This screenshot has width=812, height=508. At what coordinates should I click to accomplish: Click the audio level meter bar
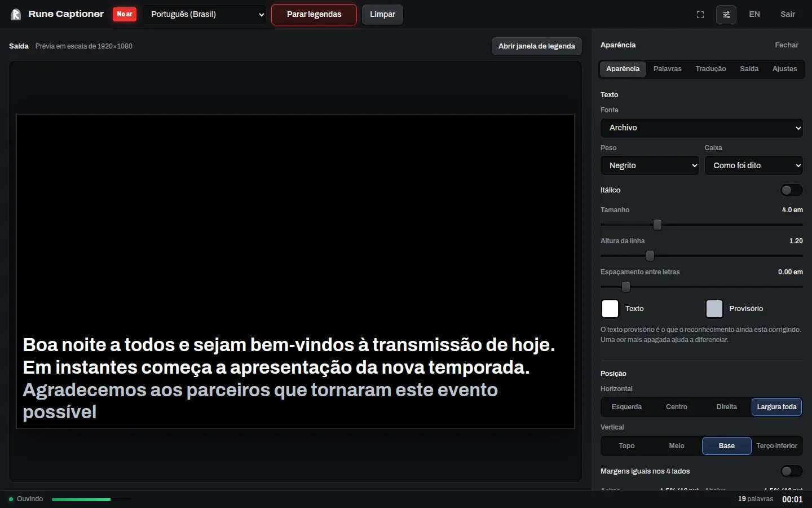(91, 500)
